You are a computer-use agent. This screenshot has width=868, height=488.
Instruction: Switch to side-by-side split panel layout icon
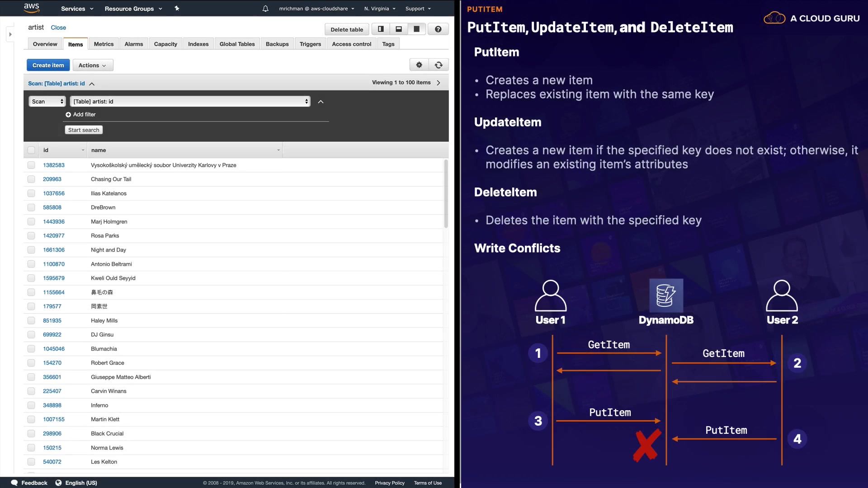click(381, 29)
